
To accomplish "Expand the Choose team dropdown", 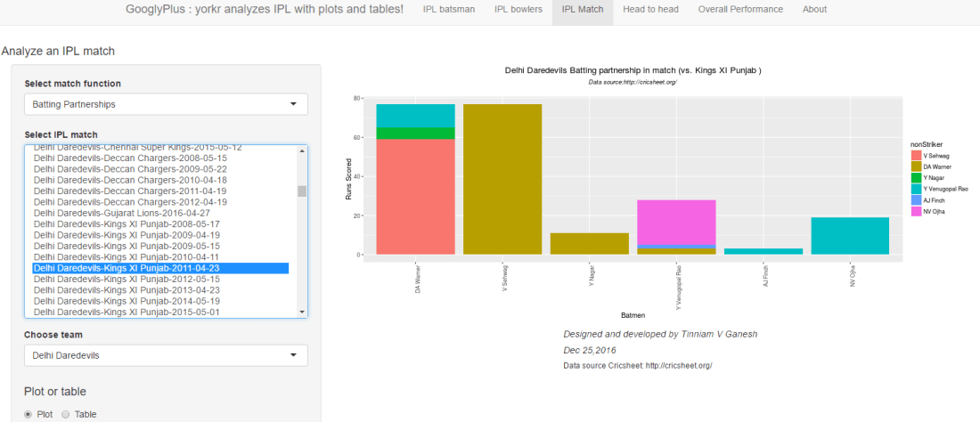I will 166,355.
